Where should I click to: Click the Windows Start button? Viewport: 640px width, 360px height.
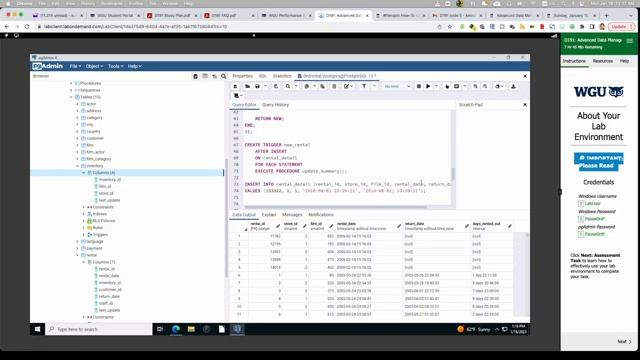38,329
